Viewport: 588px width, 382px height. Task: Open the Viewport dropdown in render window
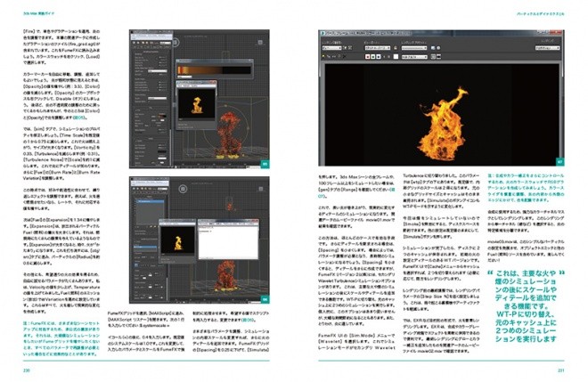click(x=378, y=48)
